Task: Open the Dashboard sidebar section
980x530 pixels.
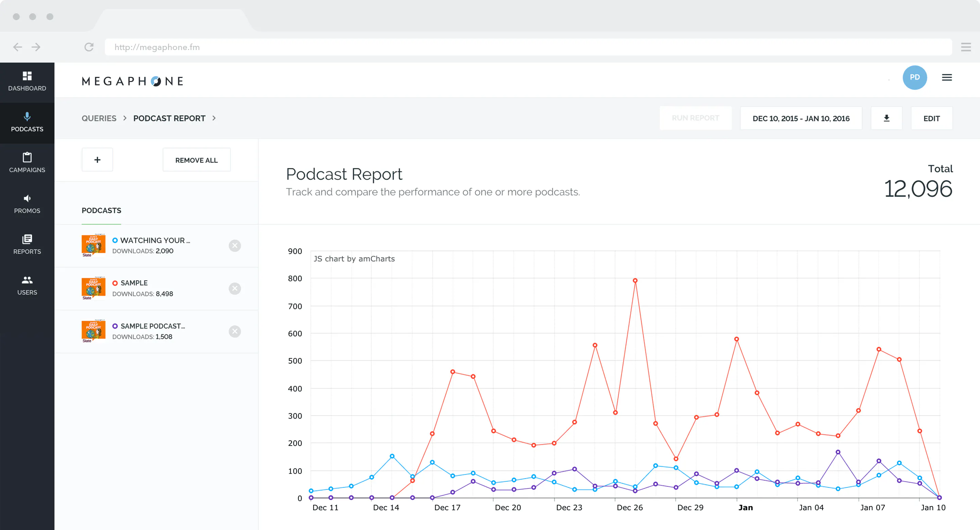Action: (x=27, y=82)
